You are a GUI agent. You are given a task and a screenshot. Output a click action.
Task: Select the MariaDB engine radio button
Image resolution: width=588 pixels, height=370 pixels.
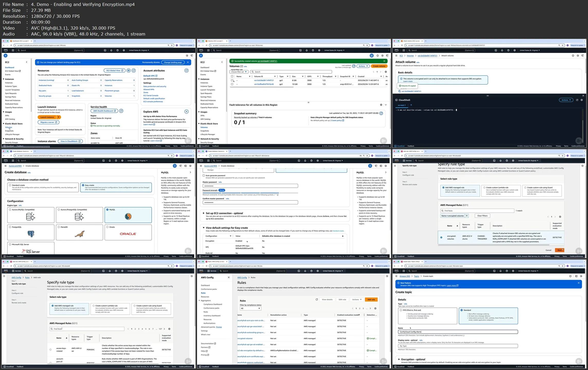[59, 227]
